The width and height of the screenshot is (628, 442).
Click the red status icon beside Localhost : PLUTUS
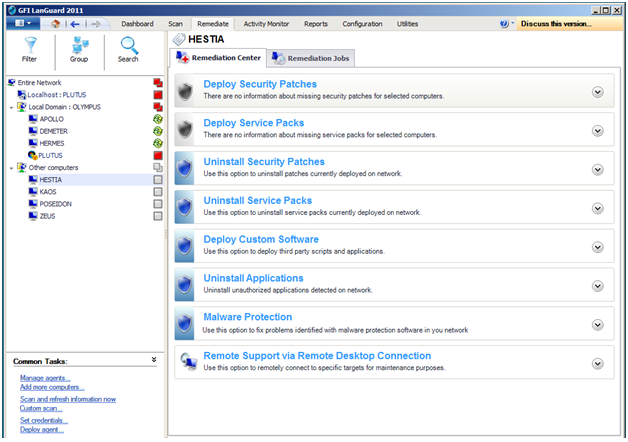158,95
